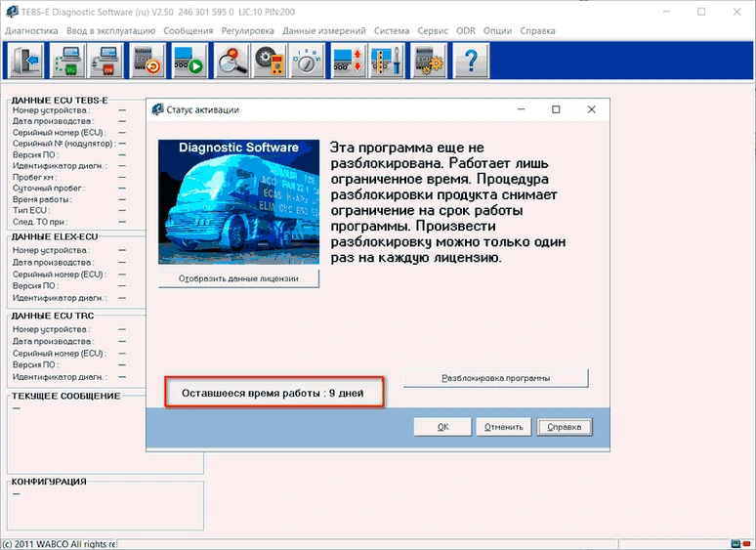The width and height of the screenshot is (756, 550).
Task: Click the ТЕКУЩЕЕ СООБЩЕНИЕ heading
Action: (x=66, y=396)
